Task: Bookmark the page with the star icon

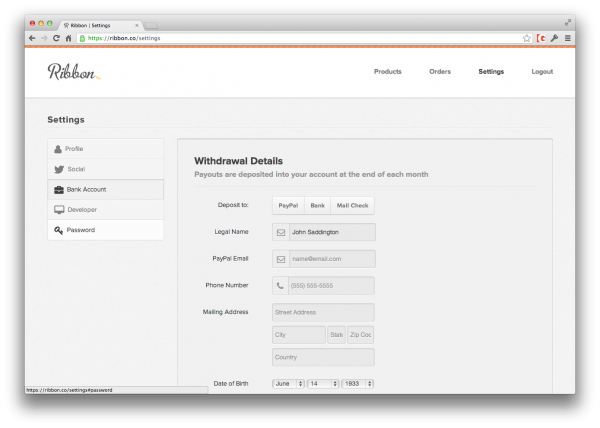Action: [527, 38]
